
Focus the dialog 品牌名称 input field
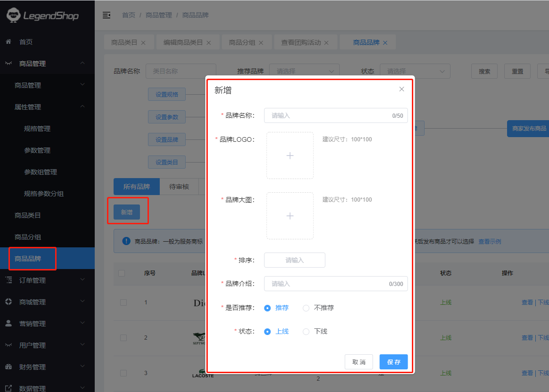[336, 115]
